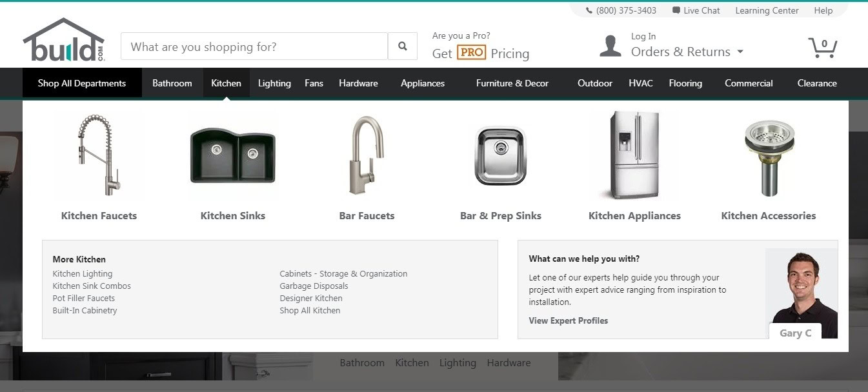Select the Kitchen Sinks black sink image
Image resolution: width=868 pixels, height=392 pixels.
tap(233, 155)
